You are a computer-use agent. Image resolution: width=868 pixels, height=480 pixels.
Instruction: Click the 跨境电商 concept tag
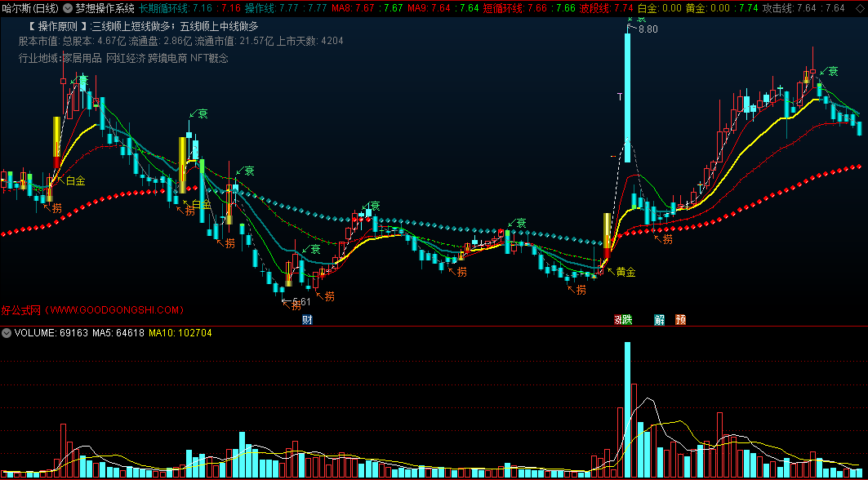click(x=167, y=58)
